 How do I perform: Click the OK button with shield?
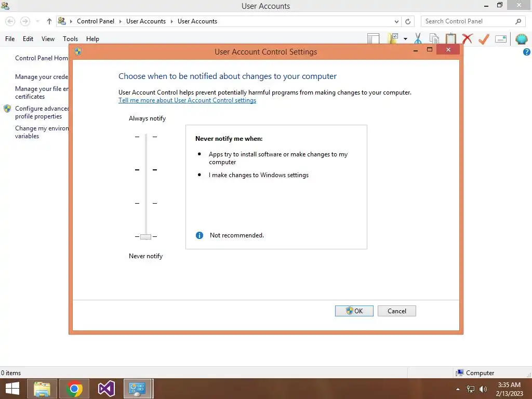354,311
